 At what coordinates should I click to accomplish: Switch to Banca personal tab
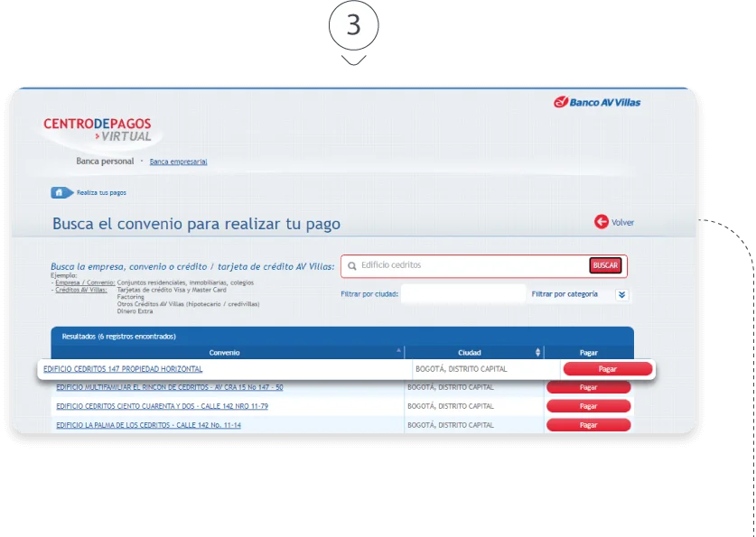(105, 162)
